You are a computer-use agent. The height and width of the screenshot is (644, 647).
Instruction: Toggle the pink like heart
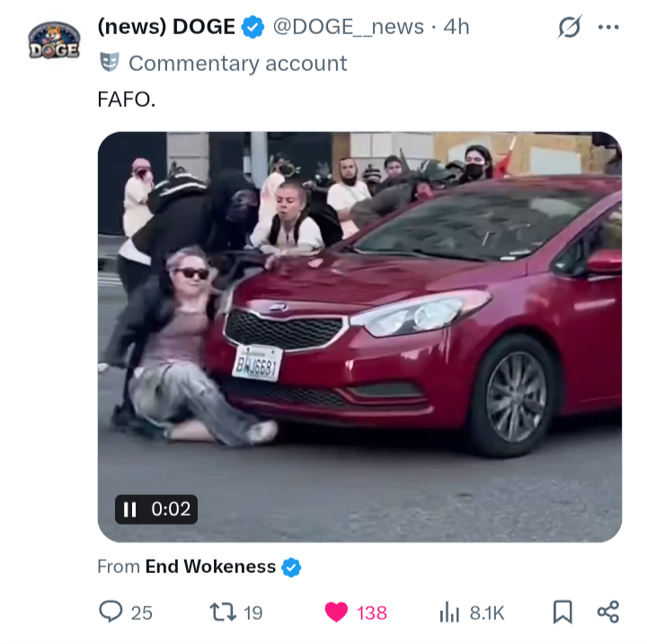(336, 612)
